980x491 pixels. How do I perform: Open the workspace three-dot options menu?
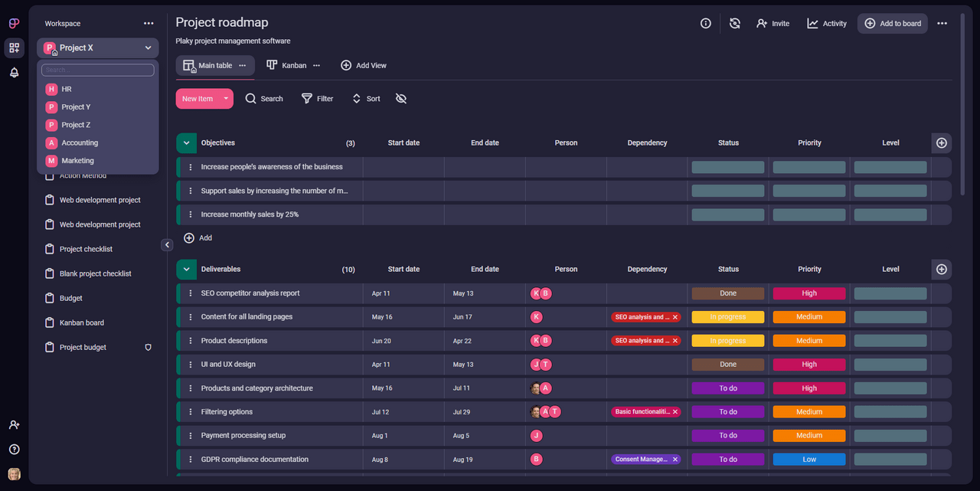click(x=149, y=24)
